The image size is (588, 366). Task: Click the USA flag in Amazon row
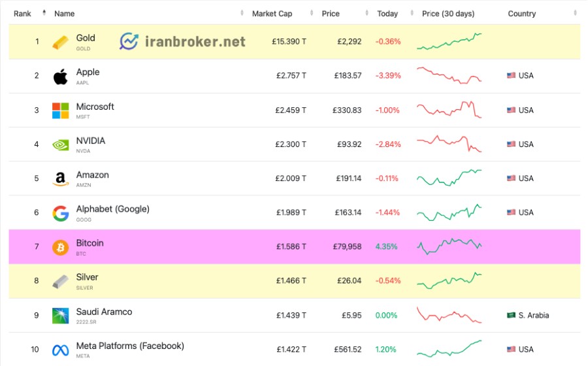point(511,178)
